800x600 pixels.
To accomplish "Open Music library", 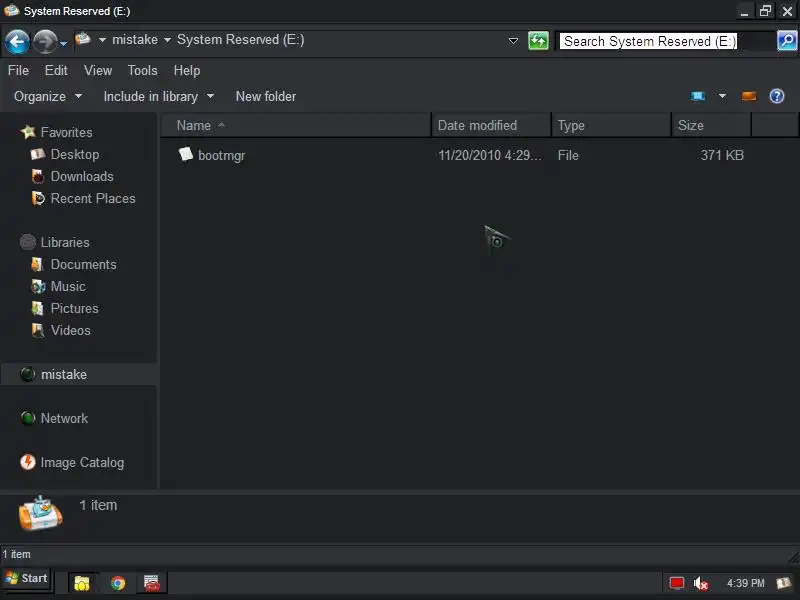I will 68,286.
